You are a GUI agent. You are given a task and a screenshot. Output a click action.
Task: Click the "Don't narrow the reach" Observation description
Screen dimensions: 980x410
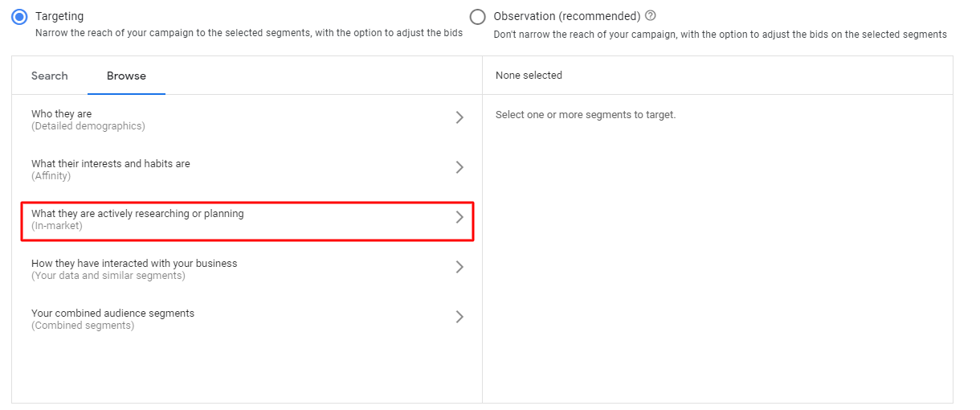click(x=720, y=35)
